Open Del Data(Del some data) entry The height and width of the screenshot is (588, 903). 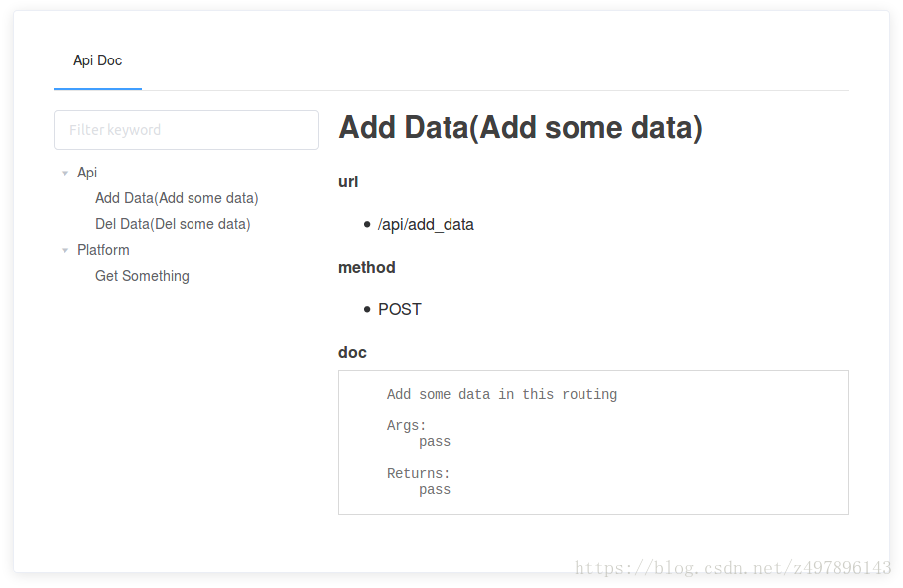tap(173, 224)
